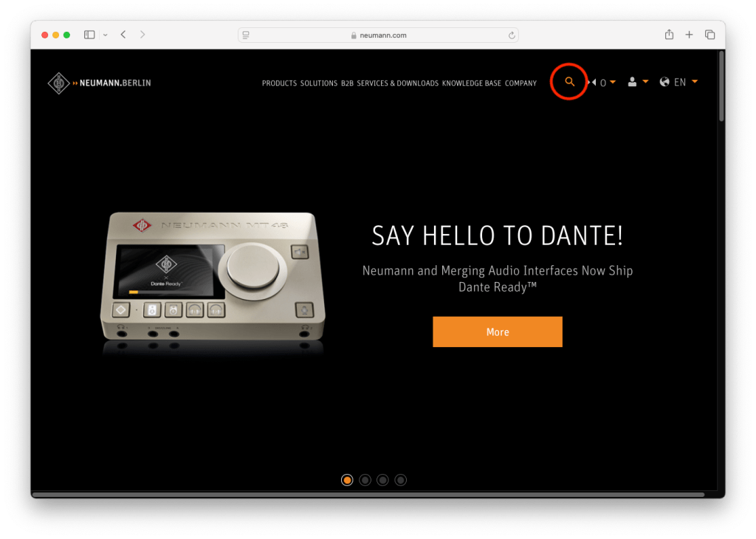Reload the neumann.com page
Screen dimensions: 756x539
click(511, 35)
